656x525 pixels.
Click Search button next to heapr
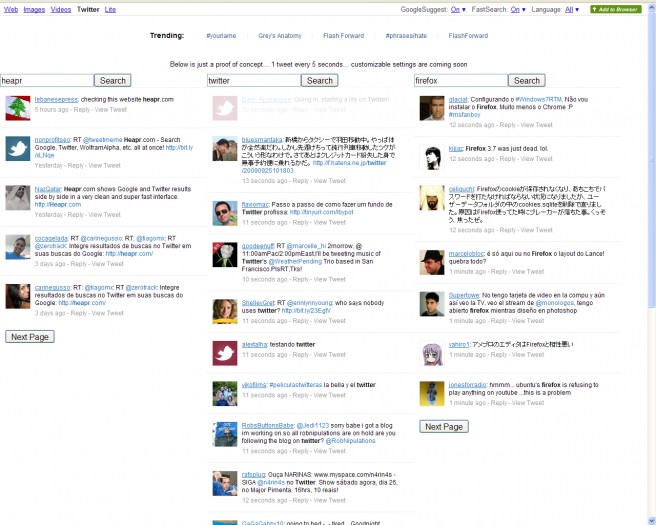113,80
